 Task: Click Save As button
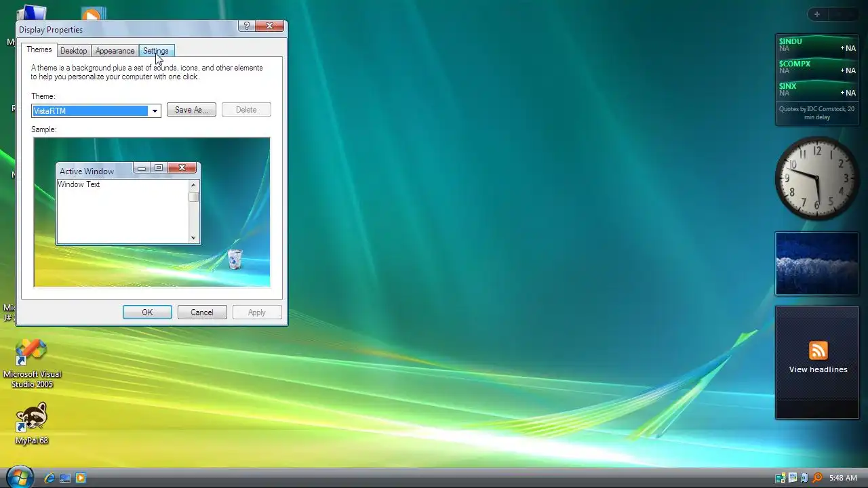191,110
